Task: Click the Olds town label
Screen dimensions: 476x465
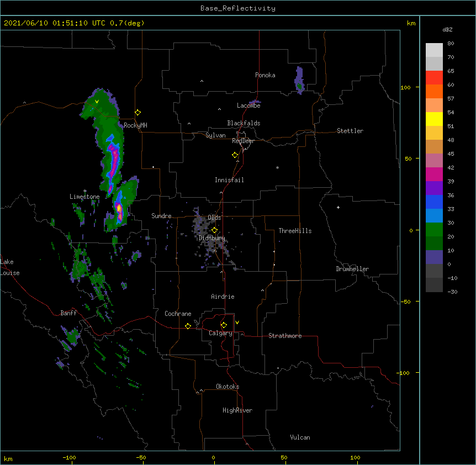Action: pos(214,218)
